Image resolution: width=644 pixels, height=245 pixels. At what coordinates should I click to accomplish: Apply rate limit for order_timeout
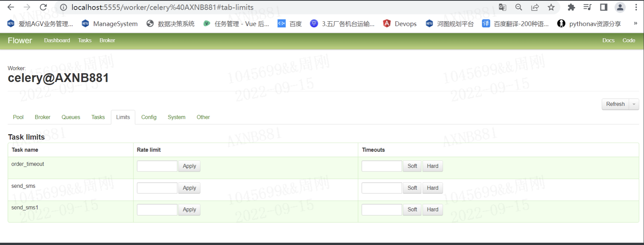tap(189, 166)
